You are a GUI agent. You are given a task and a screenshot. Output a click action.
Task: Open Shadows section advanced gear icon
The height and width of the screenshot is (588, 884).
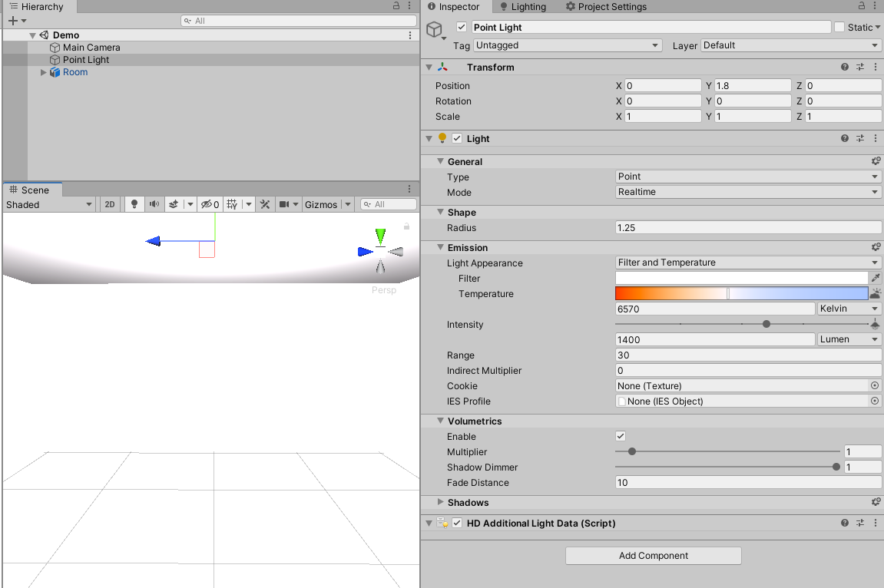[x=876, y=502]
